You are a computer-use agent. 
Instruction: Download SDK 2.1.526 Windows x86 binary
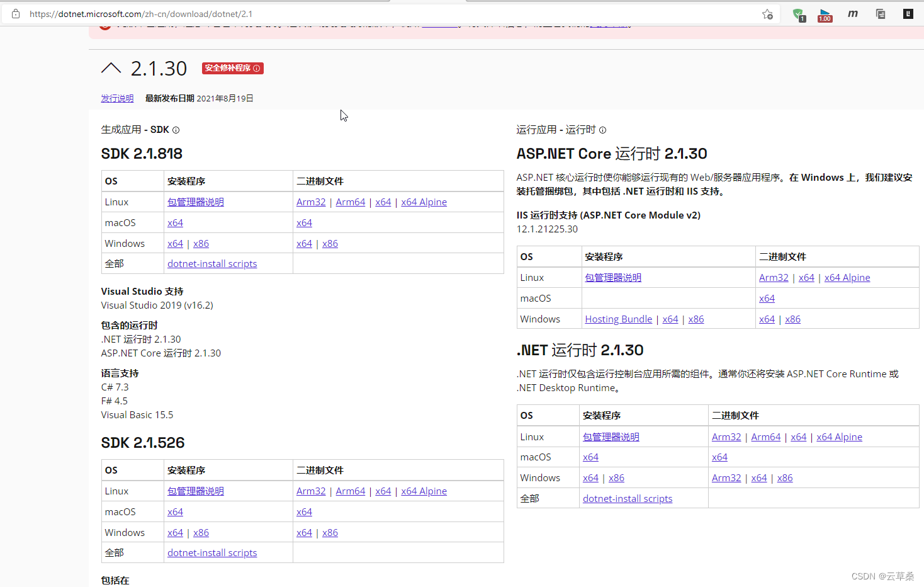click(x=330, y=533)
